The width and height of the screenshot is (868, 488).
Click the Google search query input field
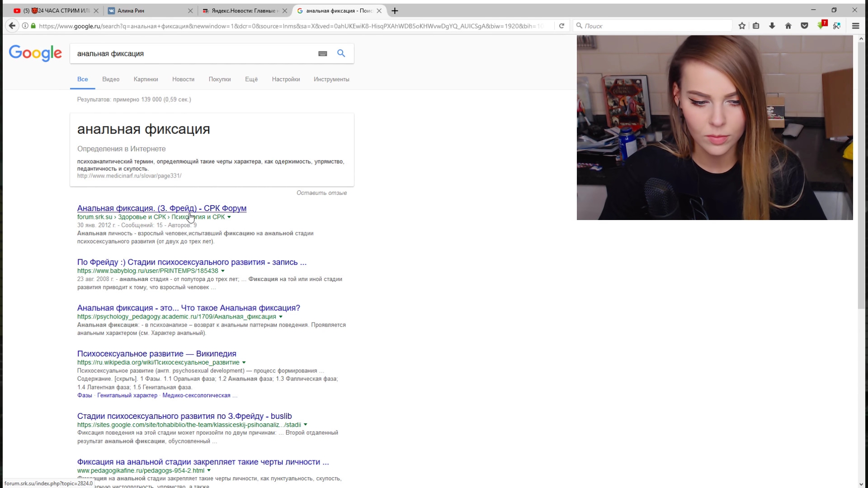pyautogui.click(x=190, y=53)
